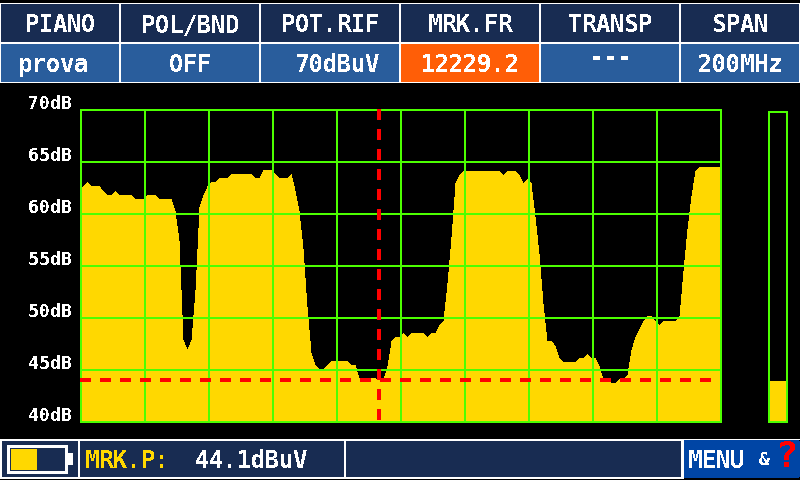Click the vertical level bar meter
Image resolution: width=800 pixels, height=480 pixels.
tap(778, 267)
